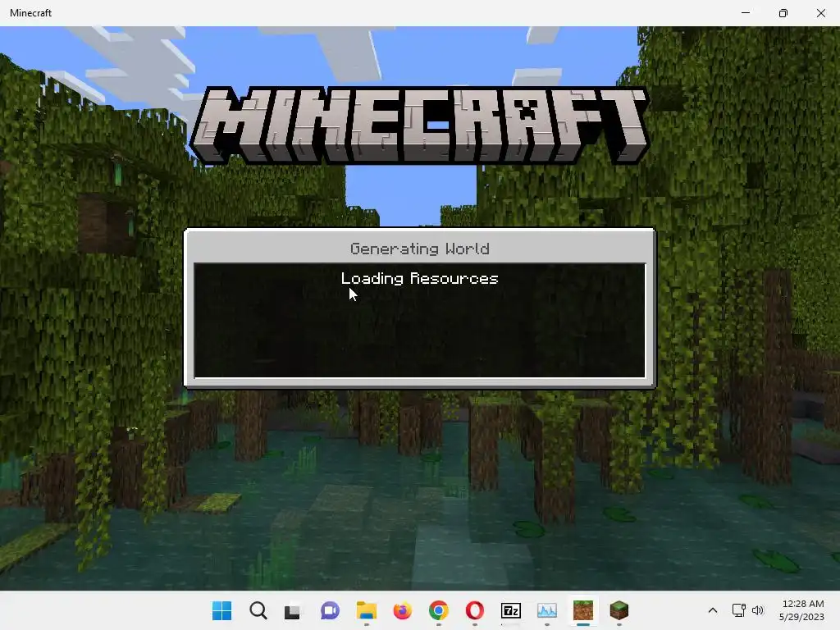Click the "Loading Resources" status text
840x630 pixels.
419,279
